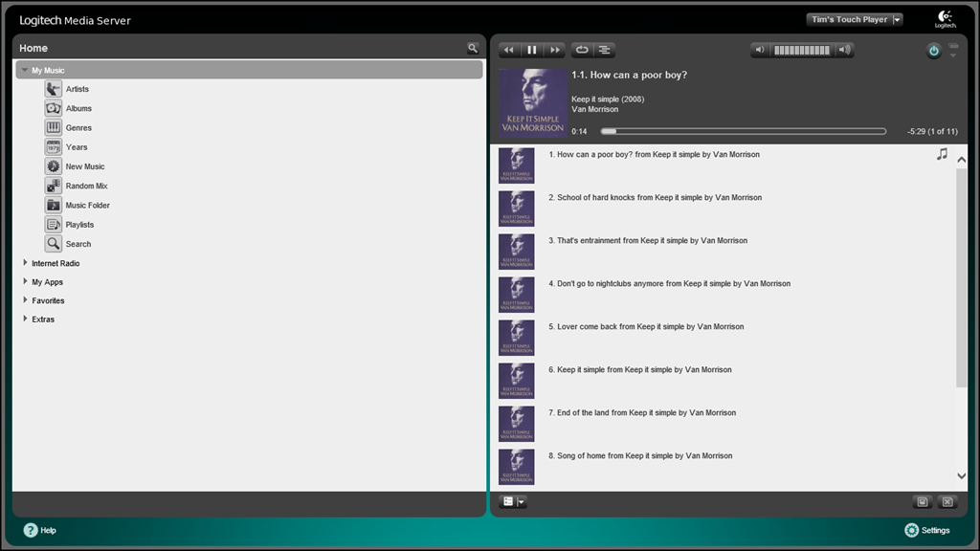The height and width of the screenshot is (551, 980).
Task: Click the Help link
Action: [48, 530]
